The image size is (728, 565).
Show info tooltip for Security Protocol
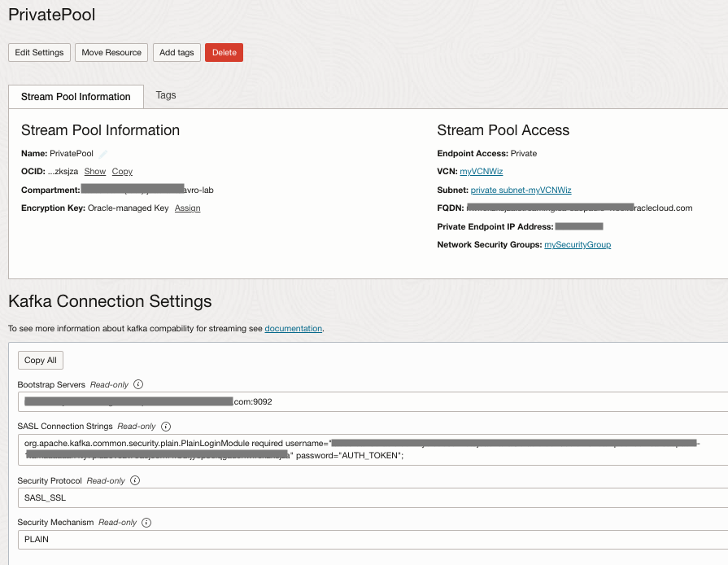[x=135, y=480]
